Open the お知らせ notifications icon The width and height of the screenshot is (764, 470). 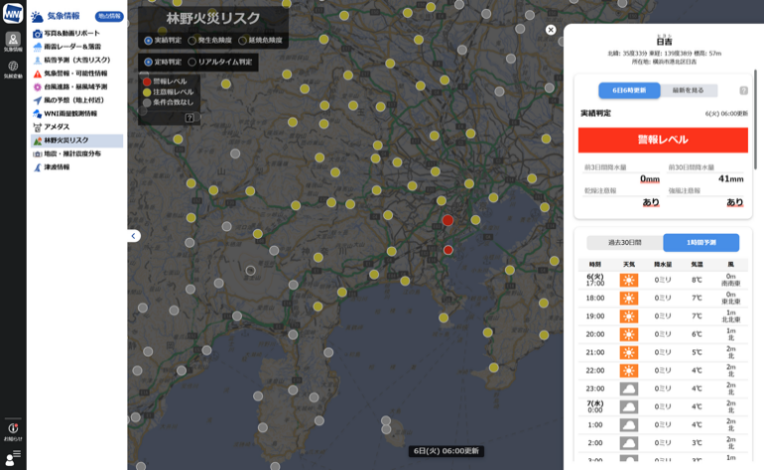tap(13, 431)
